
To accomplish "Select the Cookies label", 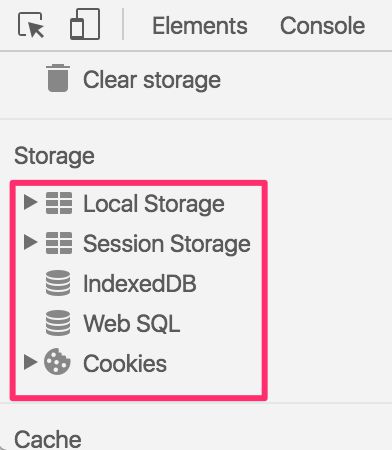I will tap(125, 364).
